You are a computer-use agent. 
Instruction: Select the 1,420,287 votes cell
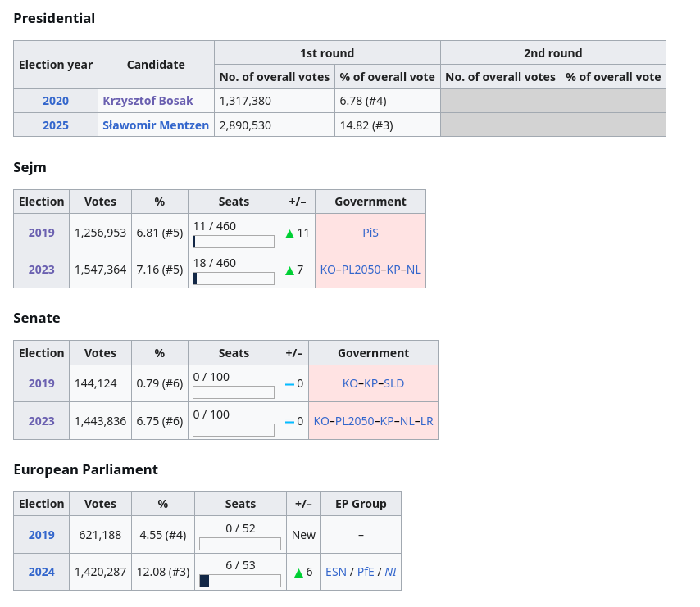click(x=101, y=572)
